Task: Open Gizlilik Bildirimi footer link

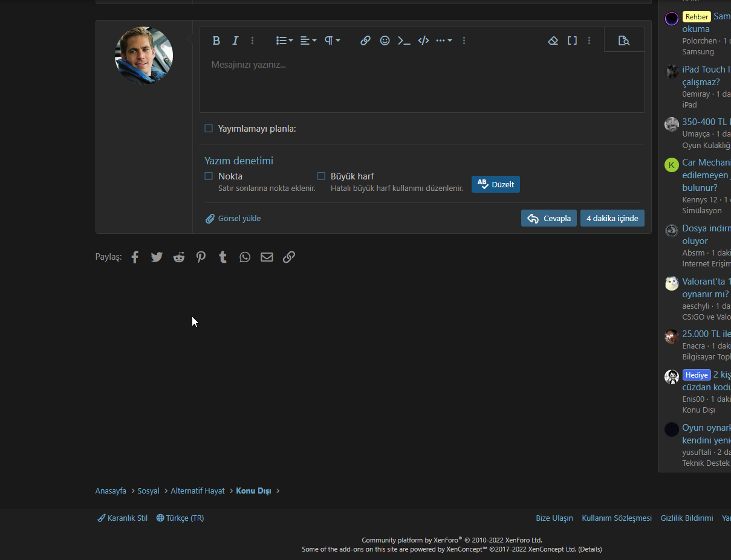Action: click(x=687, y=518)
